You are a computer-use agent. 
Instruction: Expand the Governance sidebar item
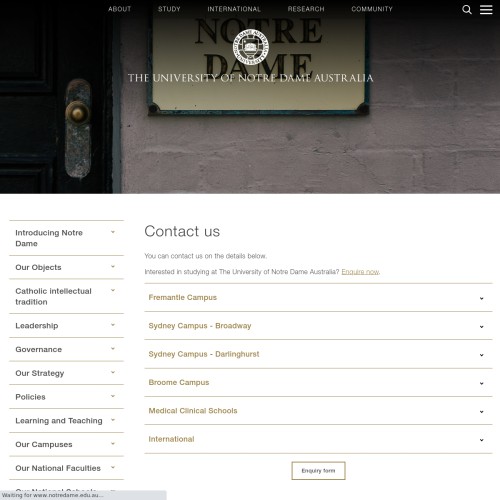point(66,349)
